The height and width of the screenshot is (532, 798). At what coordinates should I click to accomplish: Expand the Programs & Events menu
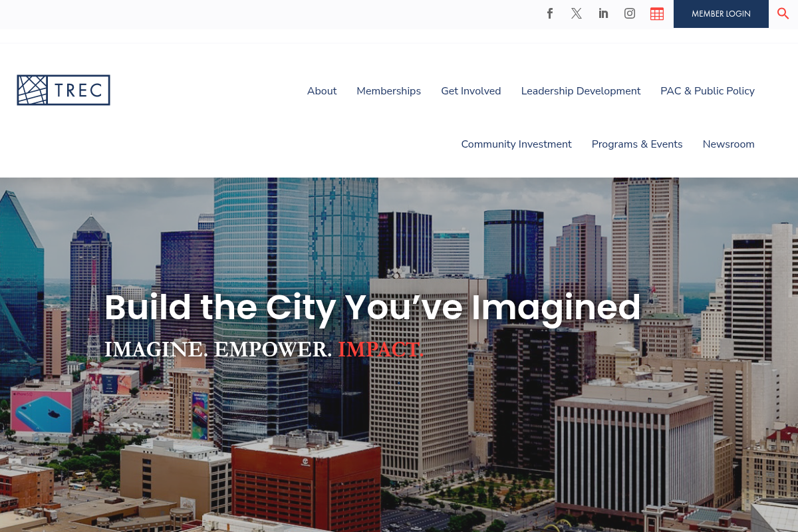[x=636, y=144]
